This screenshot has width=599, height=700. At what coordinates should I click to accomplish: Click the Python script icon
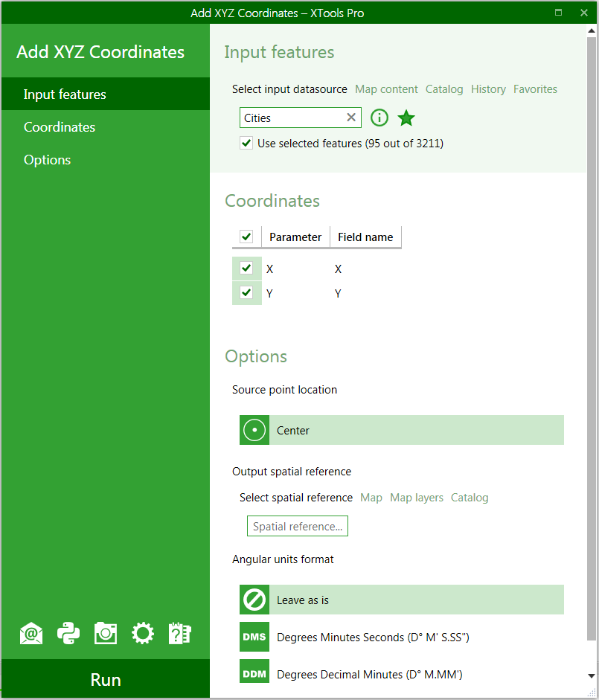coord(68,634)
